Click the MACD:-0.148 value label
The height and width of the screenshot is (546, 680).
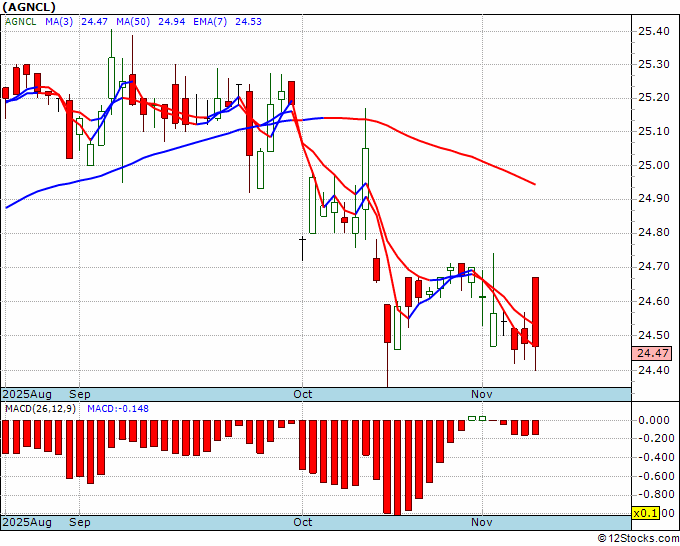[118, 409]
